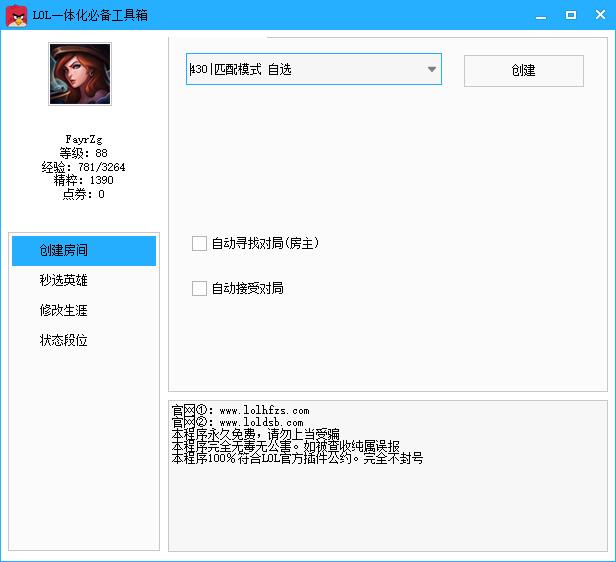This screenshot has height=562, width=616.
Task: Switch to the 秒选英雄 tab
Action: point(64,281)
